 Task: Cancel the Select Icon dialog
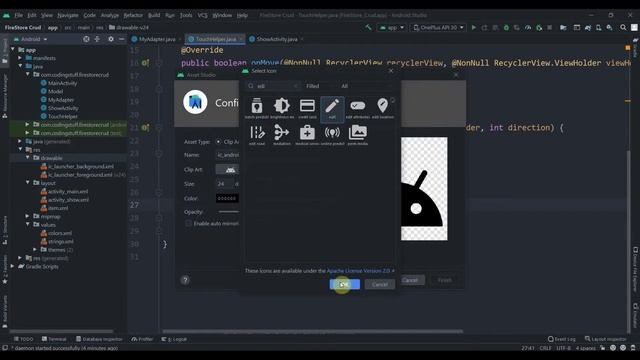tap(380, 284)
